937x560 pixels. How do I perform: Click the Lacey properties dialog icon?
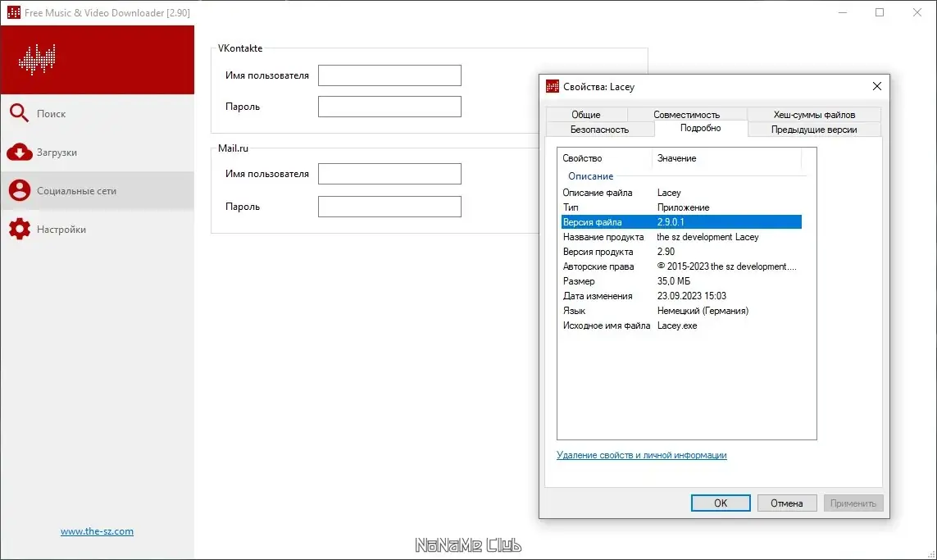(553, 87)
